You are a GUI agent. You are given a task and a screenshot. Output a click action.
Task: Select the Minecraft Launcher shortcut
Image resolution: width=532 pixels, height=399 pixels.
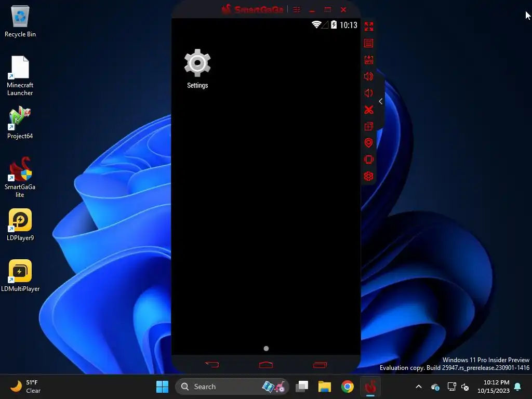pos(20,76)
